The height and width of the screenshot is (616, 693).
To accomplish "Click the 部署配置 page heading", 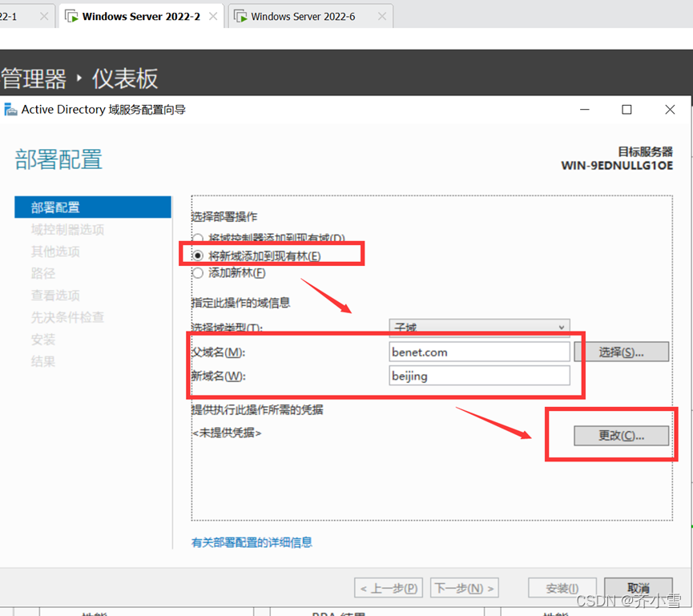I will (x=58, y=159).
